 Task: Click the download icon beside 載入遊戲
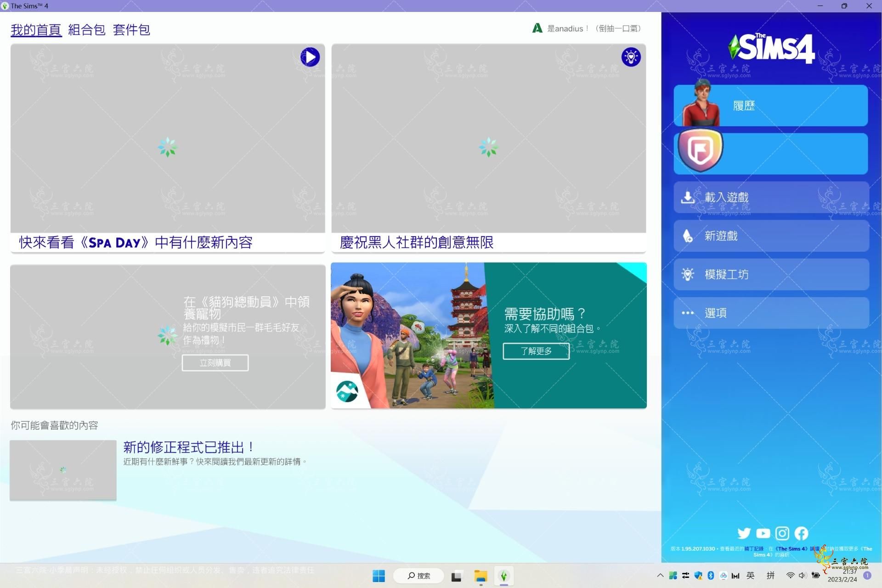(x=687, y=198)
